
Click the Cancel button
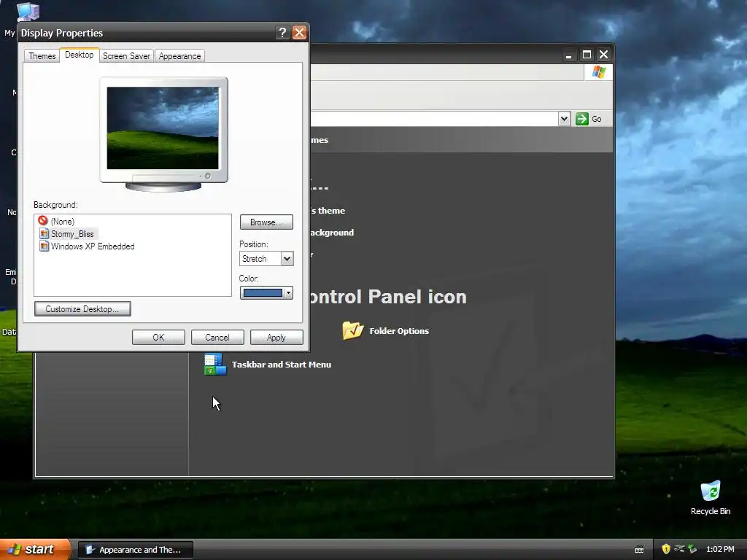point(217,337)
